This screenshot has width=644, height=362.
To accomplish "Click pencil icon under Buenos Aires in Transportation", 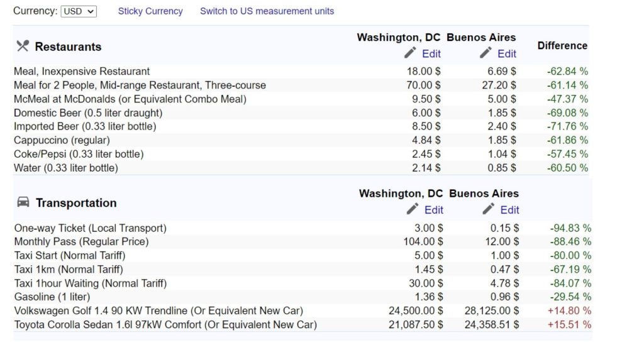I will [489, 209].
